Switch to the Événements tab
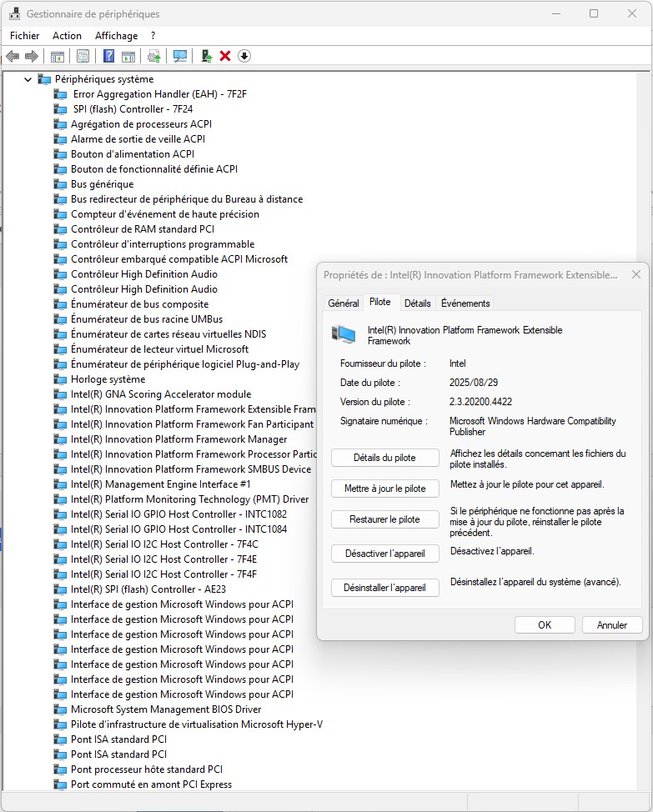The height and width of the screenshot is (812, 653). pyautogui.click(x=465, y=303)
